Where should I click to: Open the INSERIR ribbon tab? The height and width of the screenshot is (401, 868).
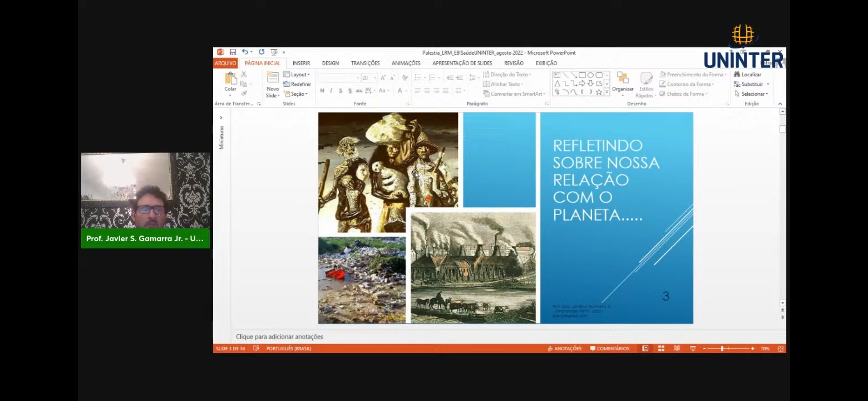[x=301, y=63]
